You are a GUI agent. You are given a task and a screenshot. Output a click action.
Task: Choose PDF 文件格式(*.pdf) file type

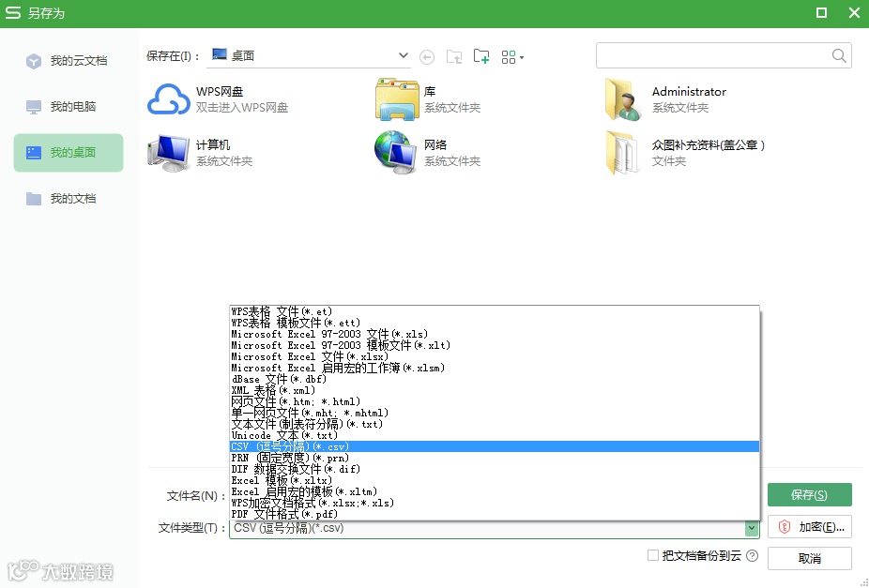(495, 514)
